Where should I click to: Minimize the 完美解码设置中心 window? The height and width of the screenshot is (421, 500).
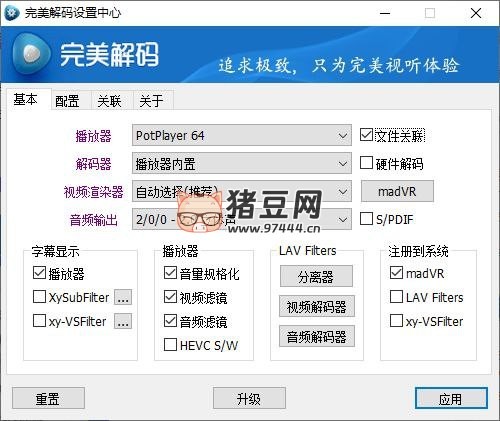coord(385,13)
